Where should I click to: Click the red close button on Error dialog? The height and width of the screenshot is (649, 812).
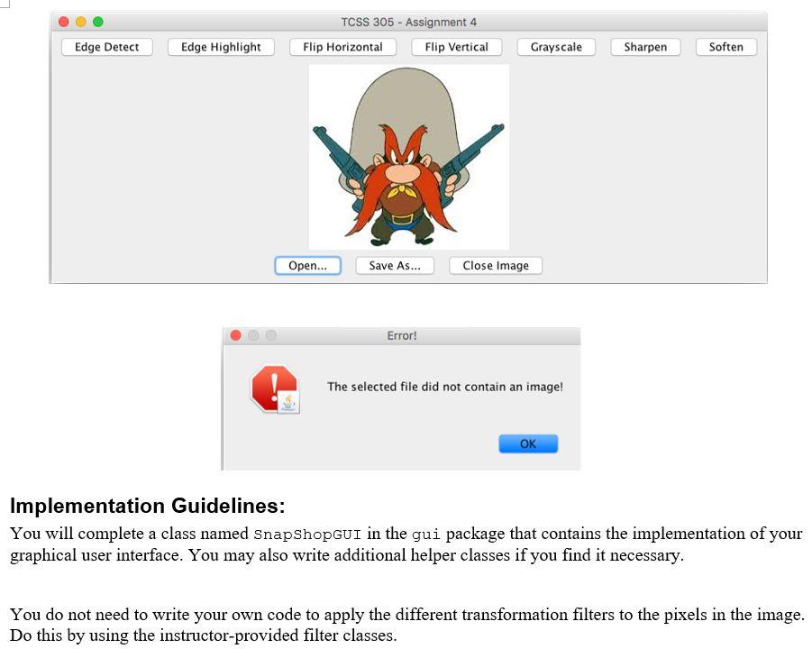tap(235, 334)
